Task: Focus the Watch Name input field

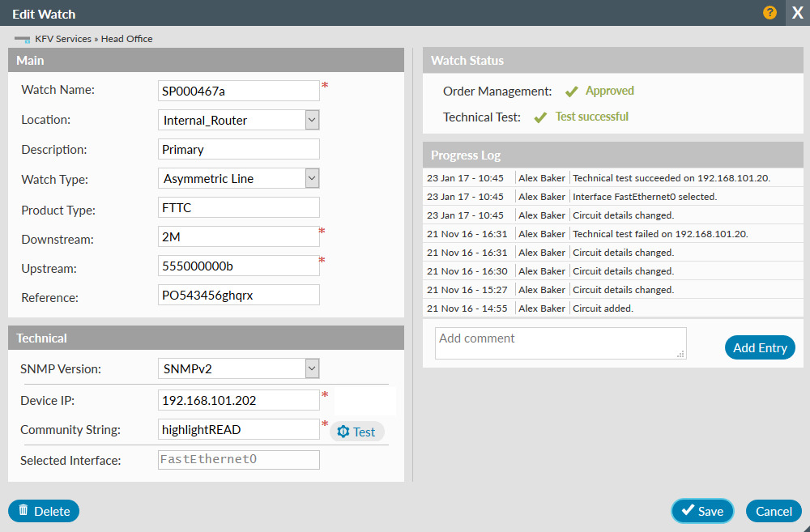Action: [239, 91]
